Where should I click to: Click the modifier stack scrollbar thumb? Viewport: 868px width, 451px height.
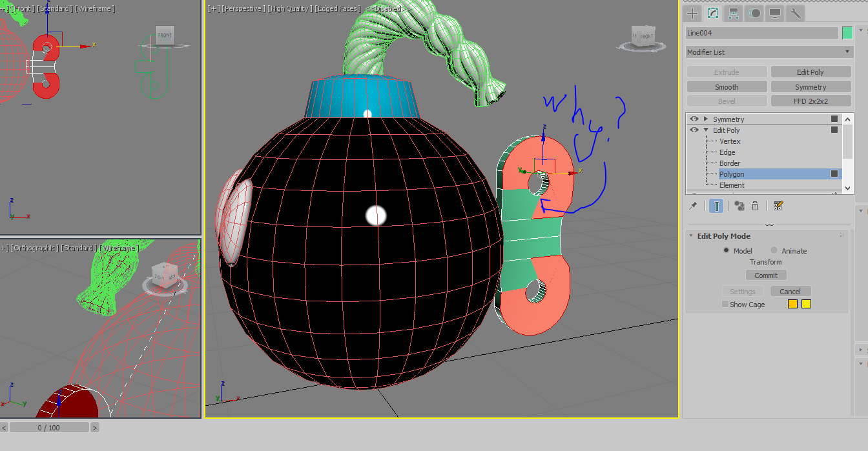(x=848, y=140)
